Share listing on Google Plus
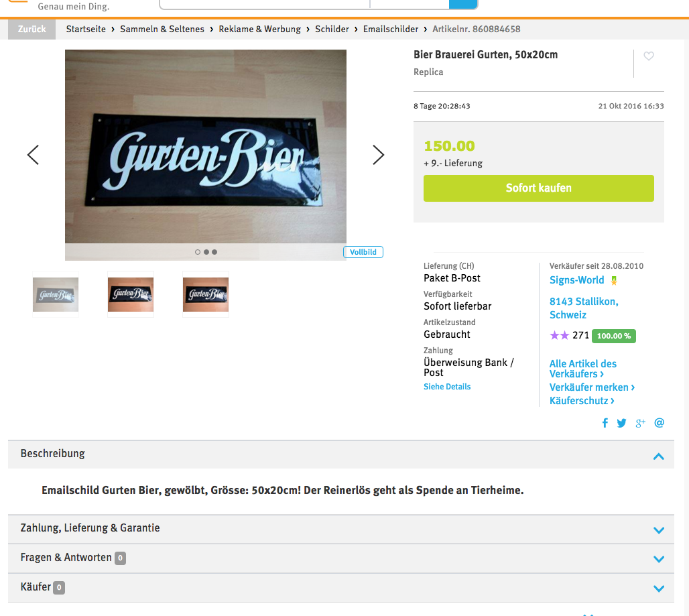Screen dimensions: 689x616 tap(640, 423)
